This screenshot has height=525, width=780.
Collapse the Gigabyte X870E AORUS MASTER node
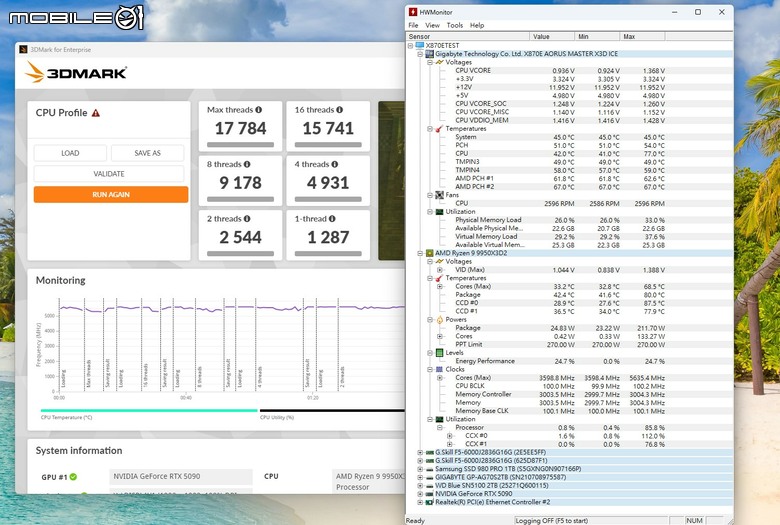coord(420,54)
